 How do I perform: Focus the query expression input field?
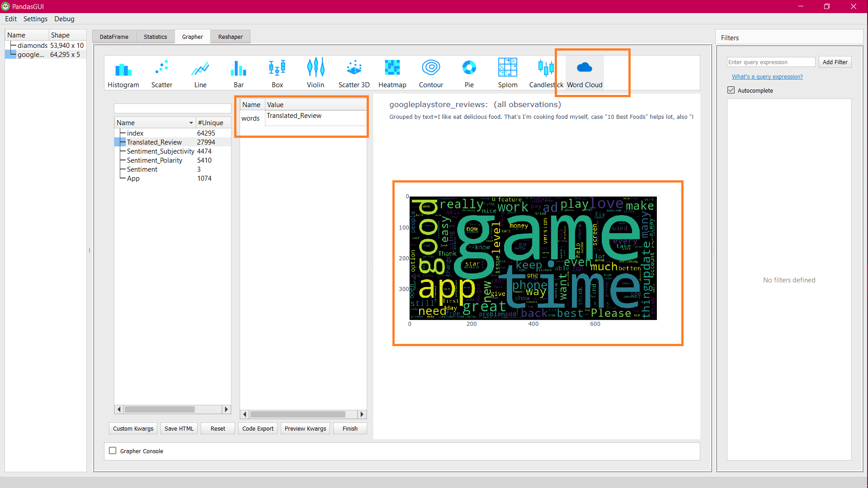click(770, 62)
